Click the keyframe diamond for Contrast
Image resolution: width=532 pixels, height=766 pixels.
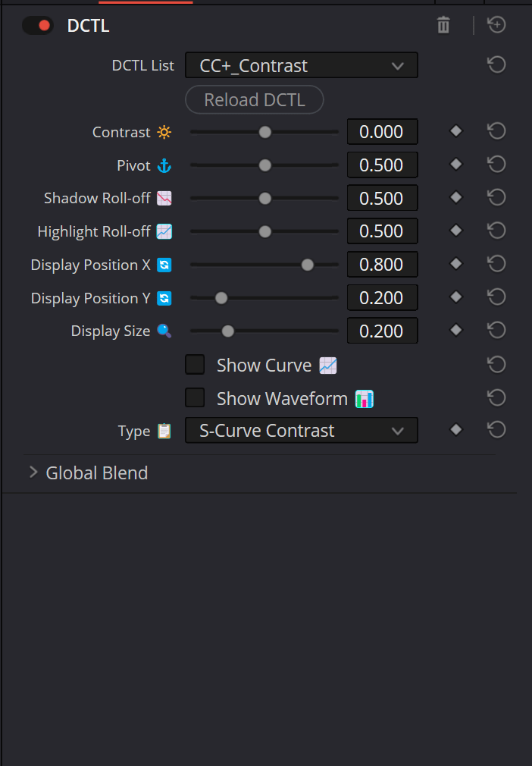455,130
